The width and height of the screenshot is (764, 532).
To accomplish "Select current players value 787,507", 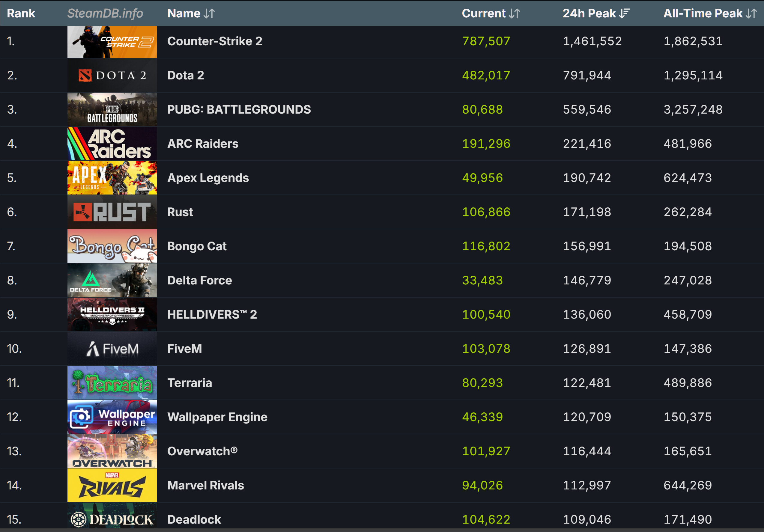I will click(486, 42).
